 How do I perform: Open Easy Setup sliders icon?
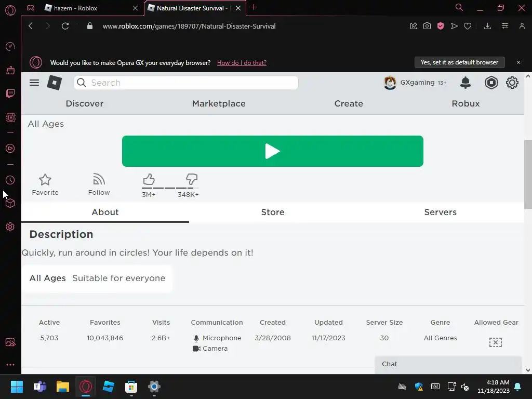point(505,26)
